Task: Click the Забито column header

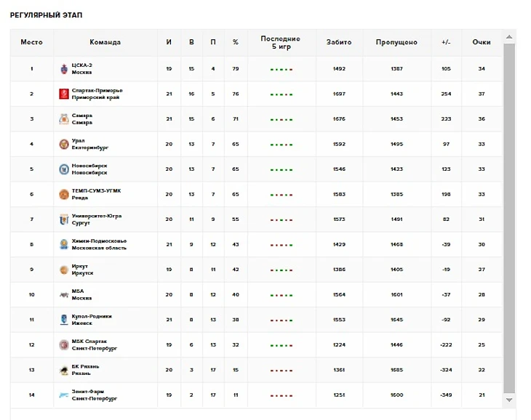Action: point(338,42)
